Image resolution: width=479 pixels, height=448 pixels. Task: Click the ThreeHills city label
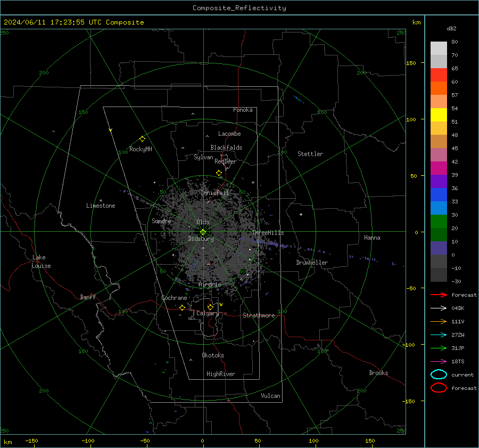coord(268,233)
